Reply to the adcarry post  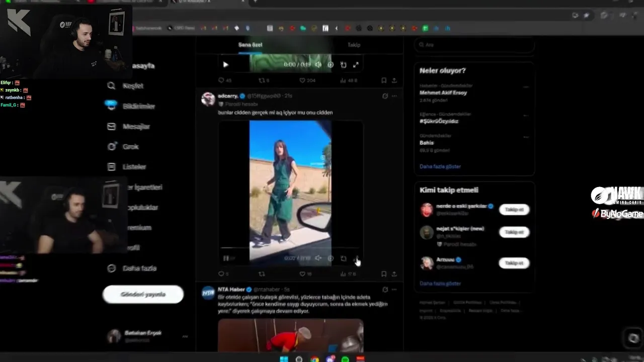(x=223, y=274)
